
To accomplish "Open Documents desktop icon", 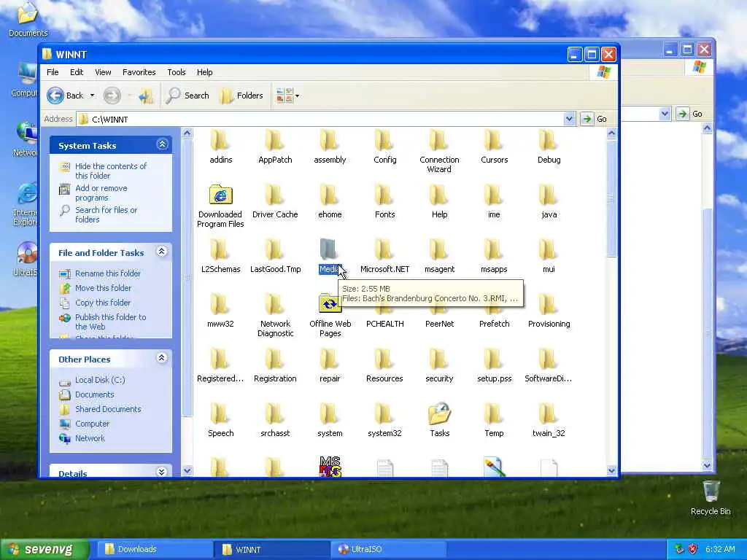I will tap(28, 19).
